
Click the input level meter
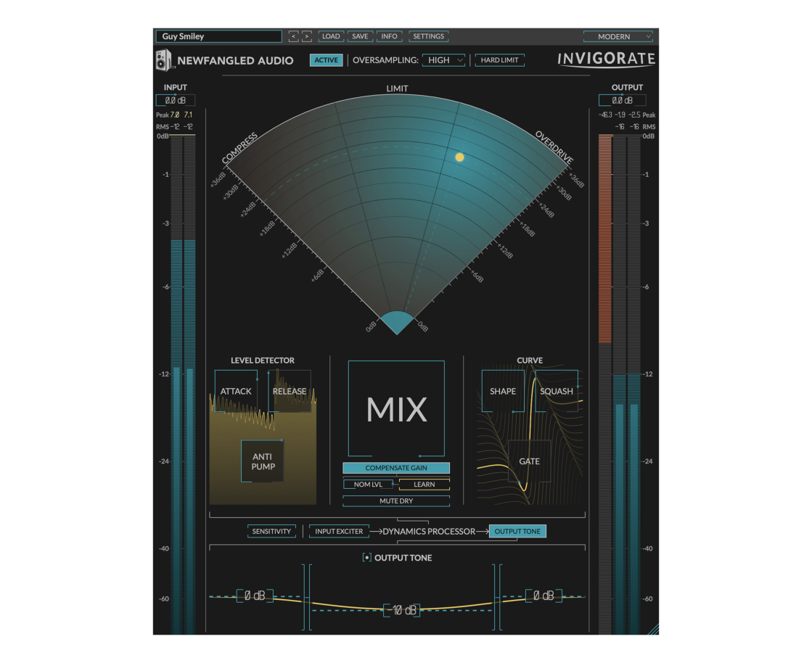[x=183, y=384]
